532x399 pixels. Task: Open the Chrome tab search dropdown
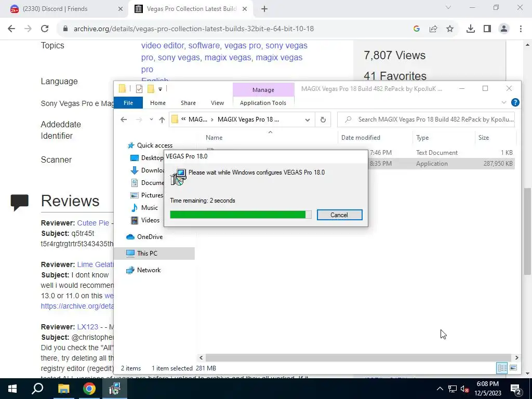(x=448, y=7)
